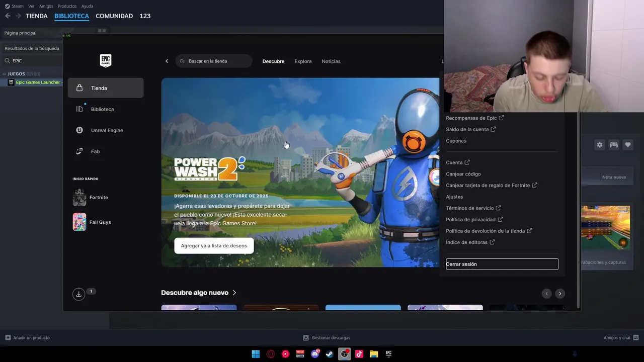Go to previous carousel page arrow
This screenshot has width=644, height=362.
click(546, 294)
